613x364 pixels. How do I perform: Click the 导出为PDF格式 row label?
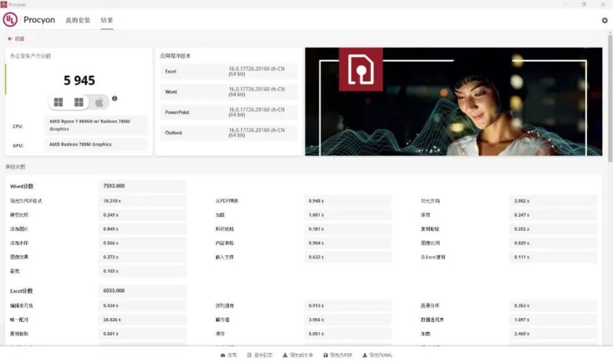(26, 201)
